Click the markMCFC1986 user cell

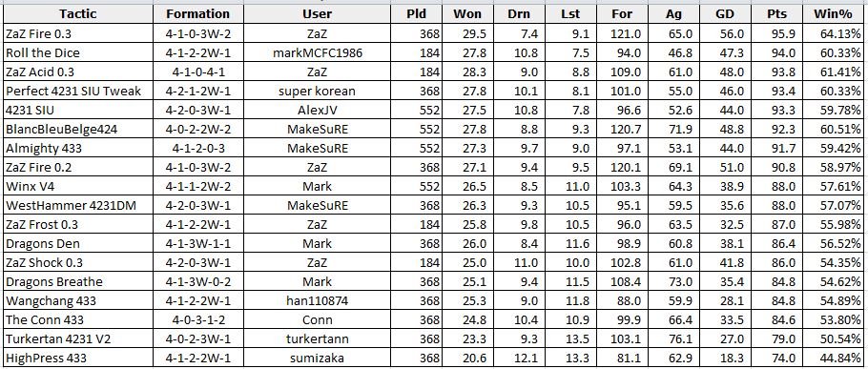[318, 53]
